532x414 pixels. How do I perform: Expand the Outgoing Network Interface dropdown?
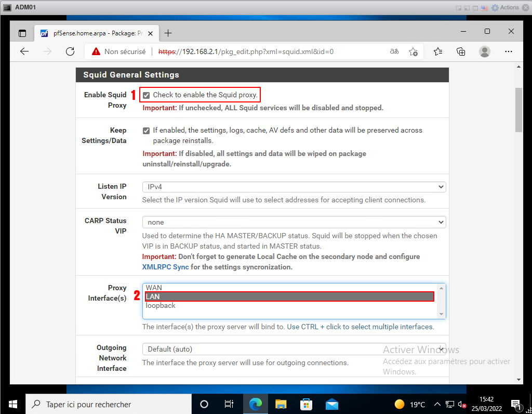click(x=294, y=349)
